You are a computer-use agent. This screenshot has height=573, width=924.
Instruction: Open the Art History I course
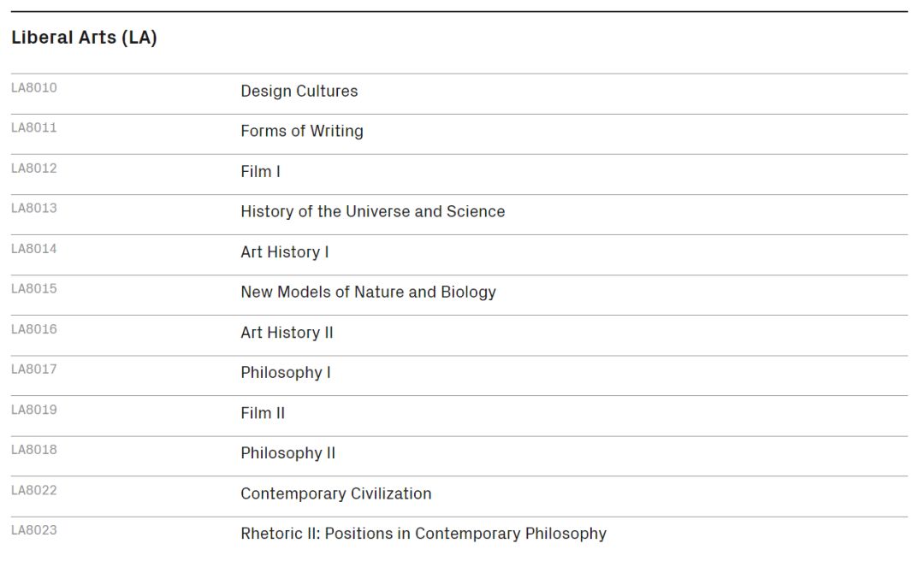tap(285, 252)
